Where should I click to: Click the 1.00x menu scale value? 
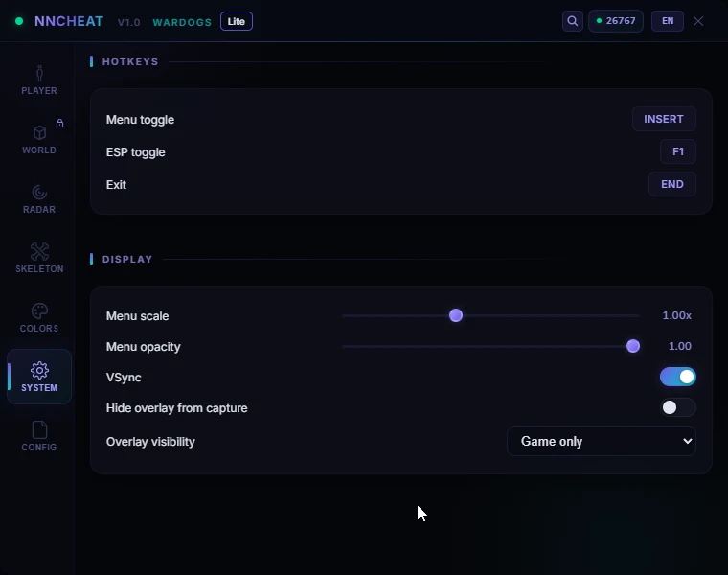coord(676,315)
